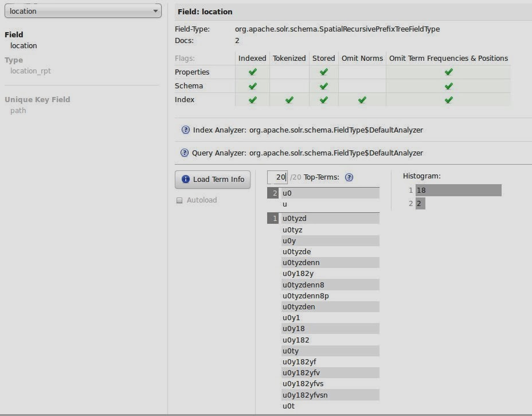Expand the Index Analyzer section
Viewport: 532px width, 416px height.
click(x=307, y=130)
